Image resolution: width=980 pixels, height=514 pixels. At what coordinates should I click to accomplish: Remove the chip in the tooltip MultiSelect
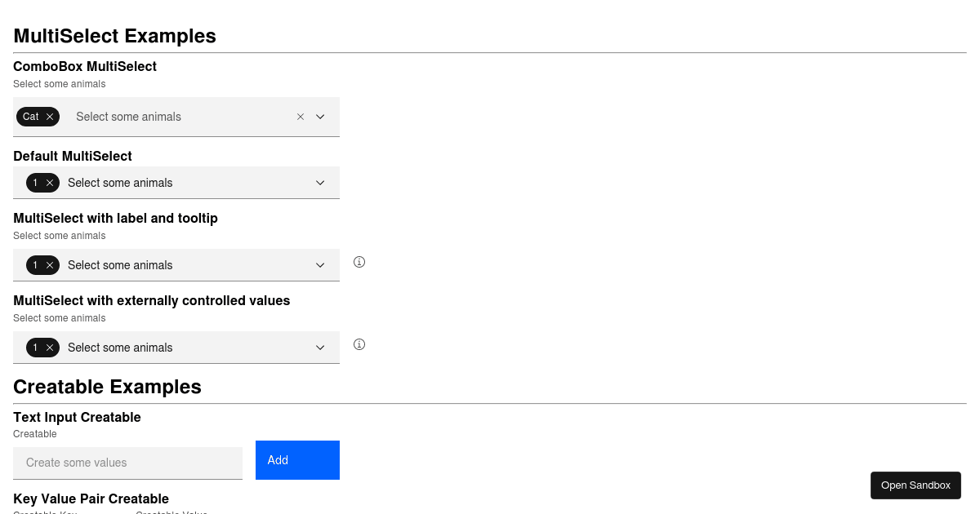coord(51,265)
